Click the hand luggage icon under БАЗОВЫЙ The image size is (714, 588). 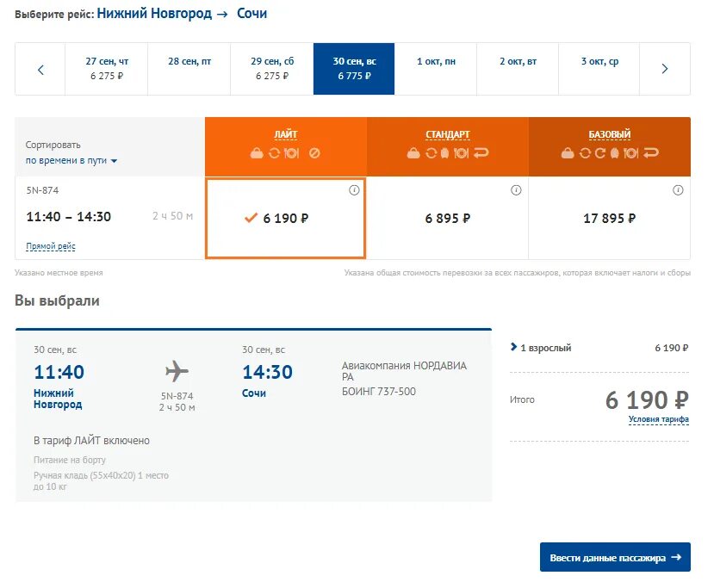[568, 153]
